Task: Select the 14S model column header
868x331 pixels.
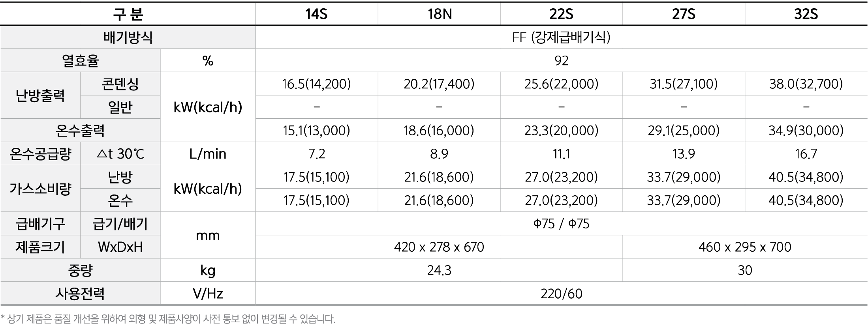Action: tap(316, 14)
